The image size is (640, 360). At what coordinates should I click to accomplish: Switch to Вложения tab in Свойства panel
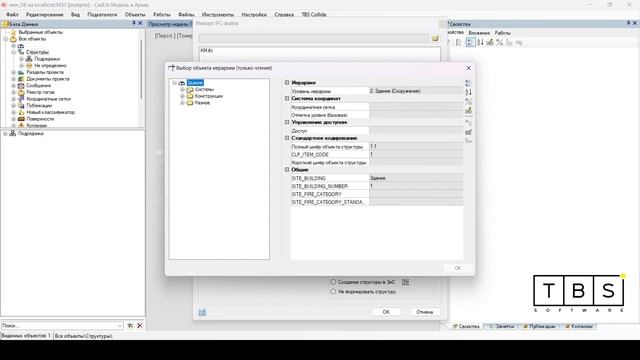(479, 33)
